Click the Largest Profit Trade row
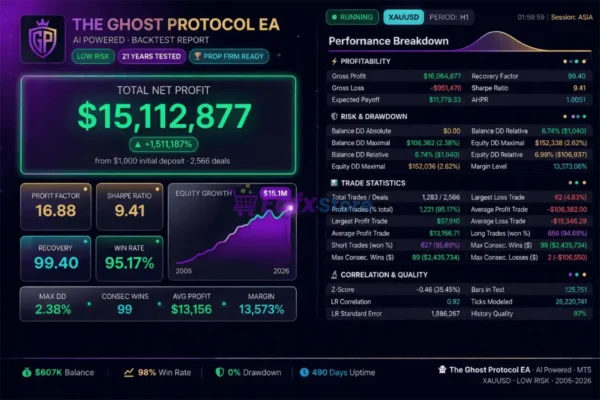Image resolution: width=600 pixels, height=400 pixels. pyautogui.click(x=396, y=221)
